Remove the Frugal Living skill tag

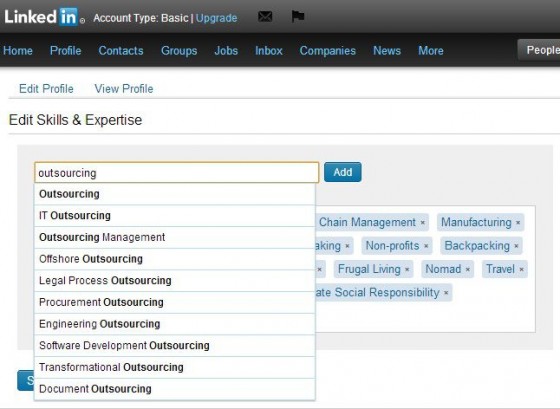[x=407, y=269]
